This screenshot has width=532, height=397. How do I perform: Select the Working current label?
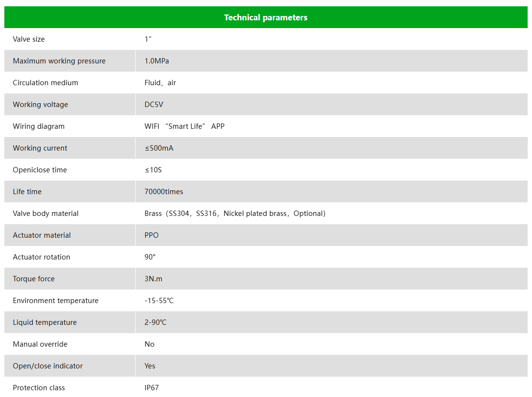(40, 148)
